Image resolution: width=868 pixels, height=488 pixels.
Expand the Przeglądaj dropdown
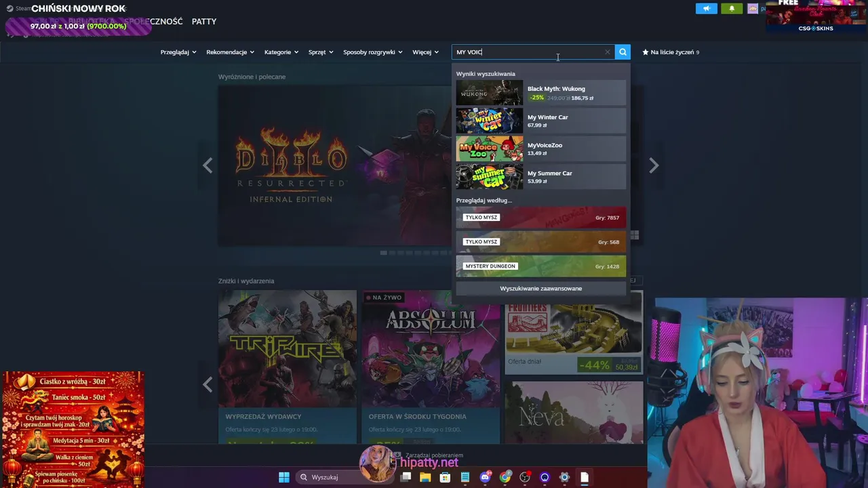coord(178,52)
